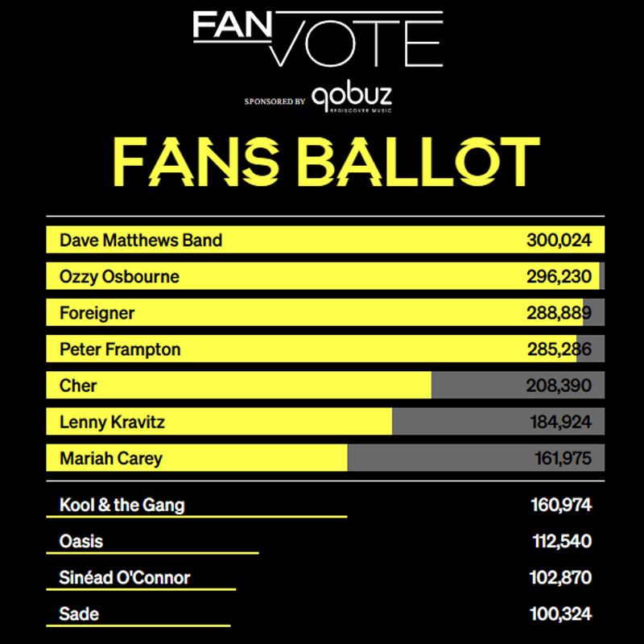Open the Oasis ballot entry
644x644 pixels.
point(81,542)
